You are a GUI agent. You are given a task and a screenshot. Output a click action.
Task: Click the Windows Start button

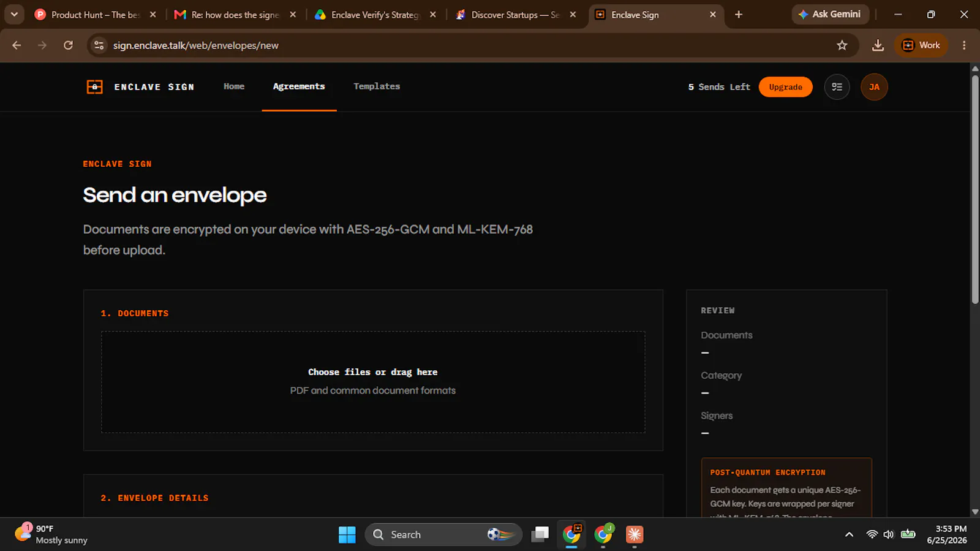[347, 534]
